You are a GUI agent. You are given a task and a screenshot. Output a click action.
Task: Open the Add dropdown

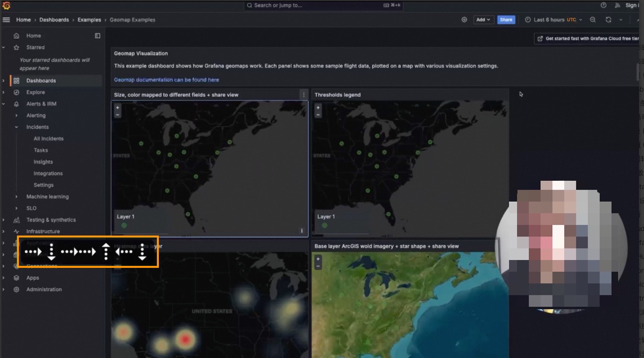[483, 20]
